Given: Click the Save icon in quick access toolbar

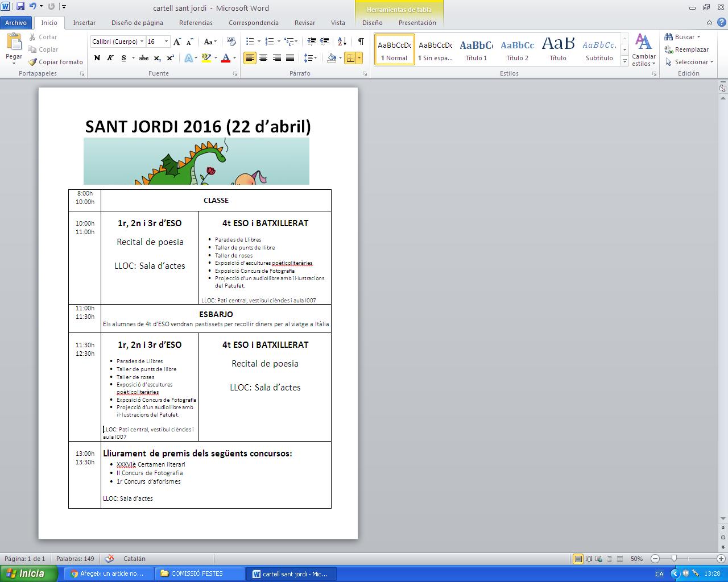Looking at the screenshot, I should tap(20, 7).
